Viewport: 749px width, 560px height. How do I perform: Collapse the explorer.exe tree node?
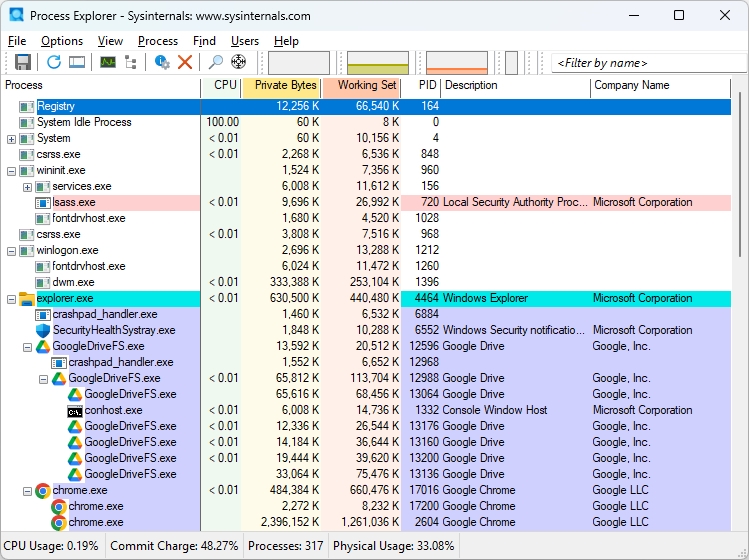(12, 299)
